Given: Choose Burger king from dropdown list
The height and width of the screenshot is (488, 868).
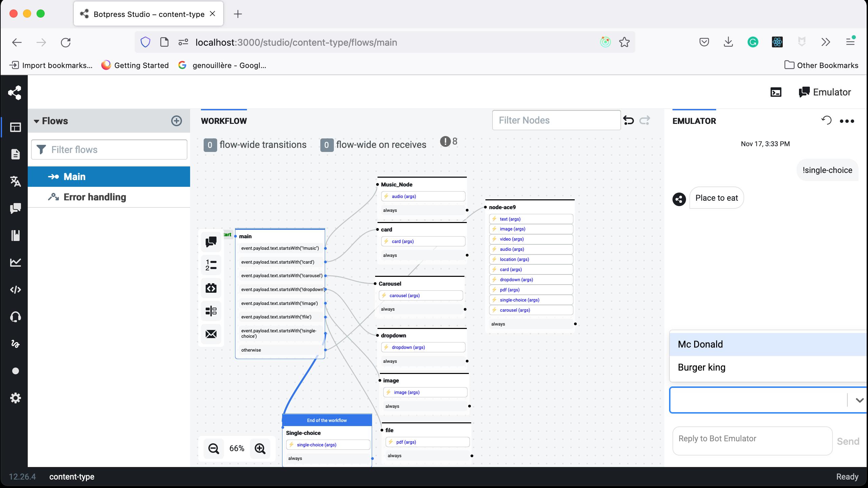Looking at the screenshot, I should (702, 368).
